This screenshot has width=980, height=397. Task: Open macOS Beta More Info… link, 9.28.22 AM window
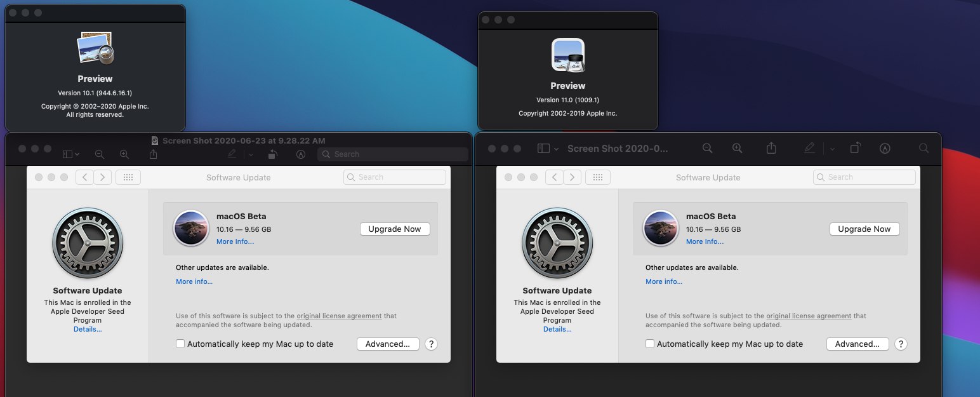pyautogui.click(x=235, y=241)
